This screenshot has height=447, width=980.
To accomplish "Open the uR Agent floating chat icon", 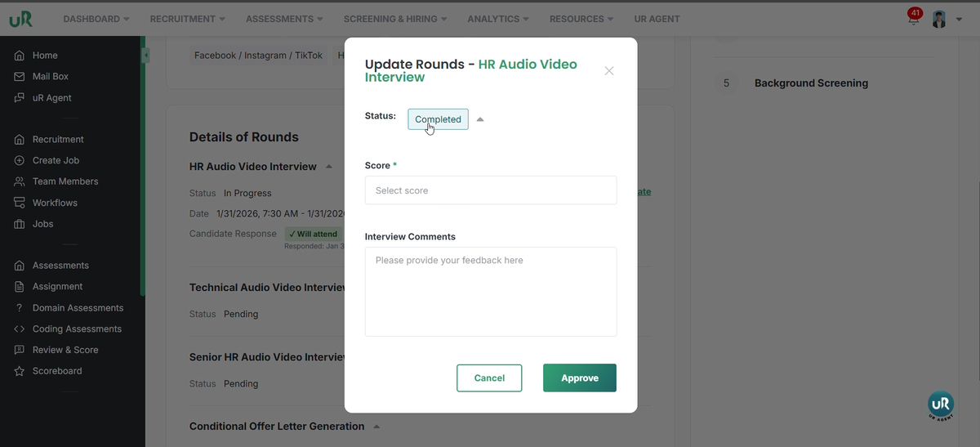I will [940, 405].
